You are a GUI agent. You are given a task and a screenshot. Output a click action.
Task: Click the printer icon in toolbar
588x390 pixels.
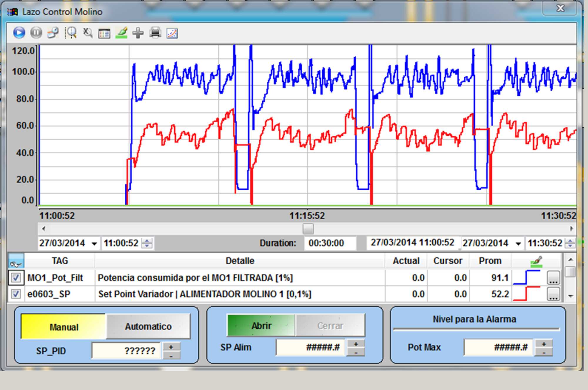click(155, 33)
